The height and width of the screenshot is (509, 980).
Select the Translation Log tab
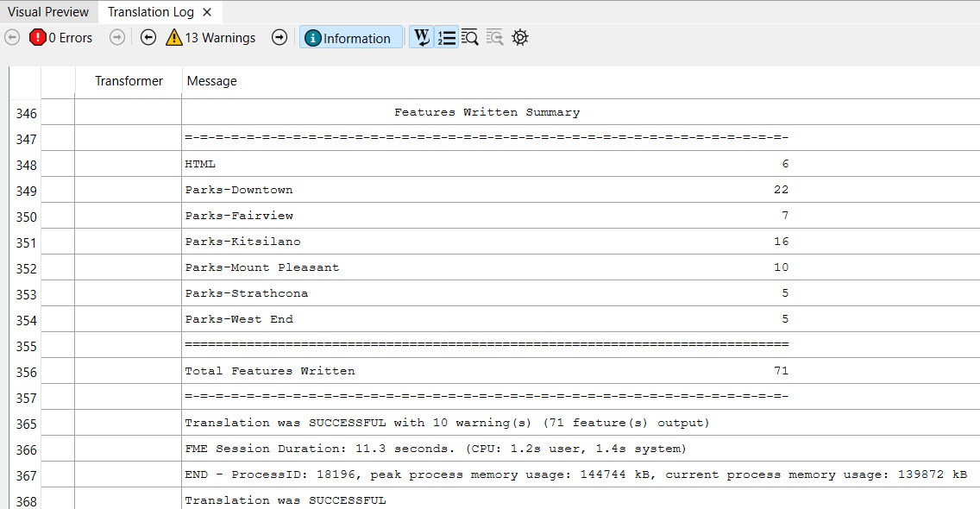point(151,12)
